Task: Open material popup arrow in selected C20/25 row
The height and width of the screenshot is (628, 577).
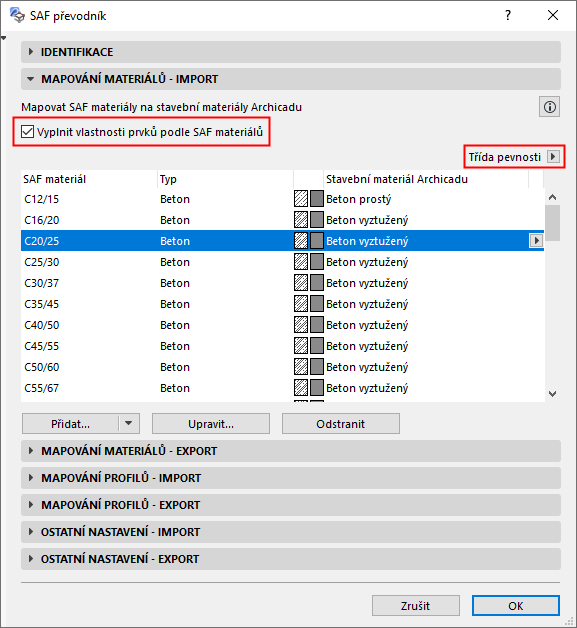Action: (x=536, y=241)
